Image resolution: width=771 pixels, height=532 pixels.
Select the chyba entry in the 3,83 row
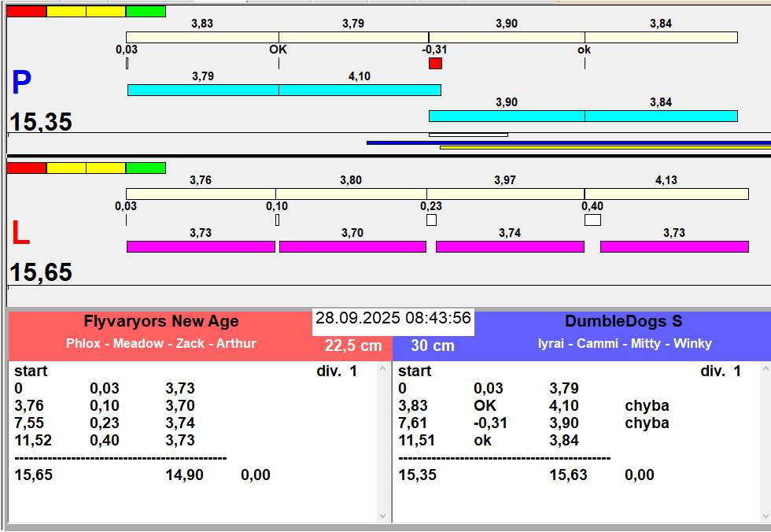point(646,406)
